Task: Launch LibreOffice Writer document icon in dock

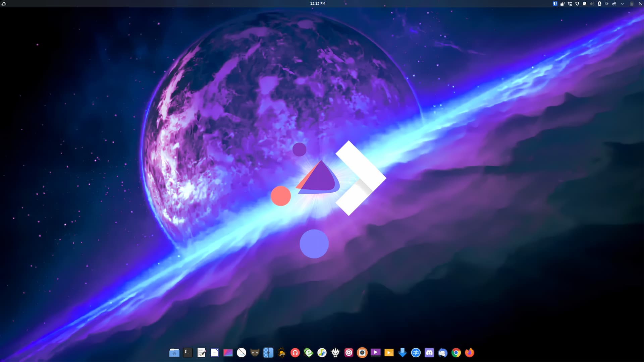Action: coord(215,353)
